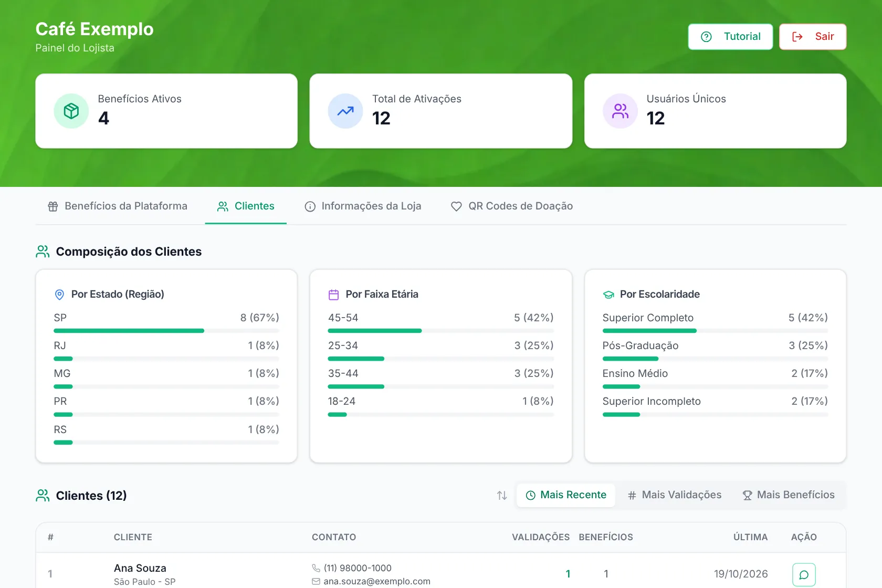Viewport: 882px width, 588px height.
Task: Sort clients by Mais Benefícios
Action: pyautogui.click(x=788, y=495)
